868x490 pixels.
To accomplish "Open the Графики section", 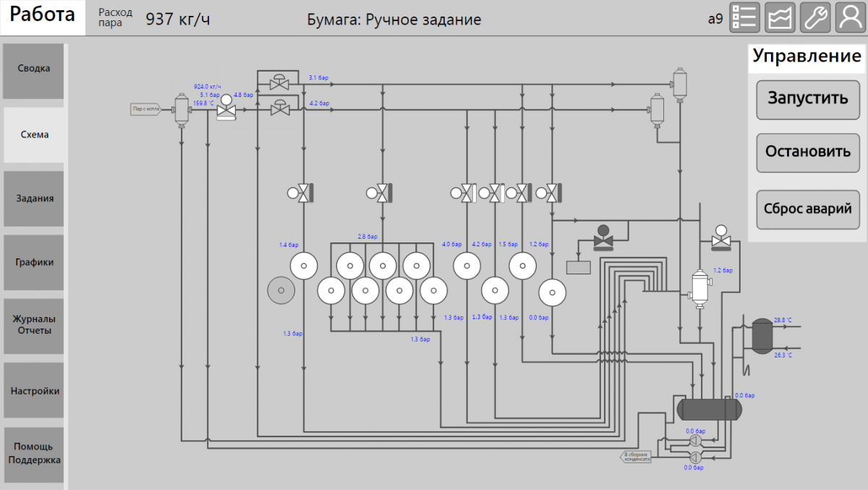I will (x=34, y=263).
